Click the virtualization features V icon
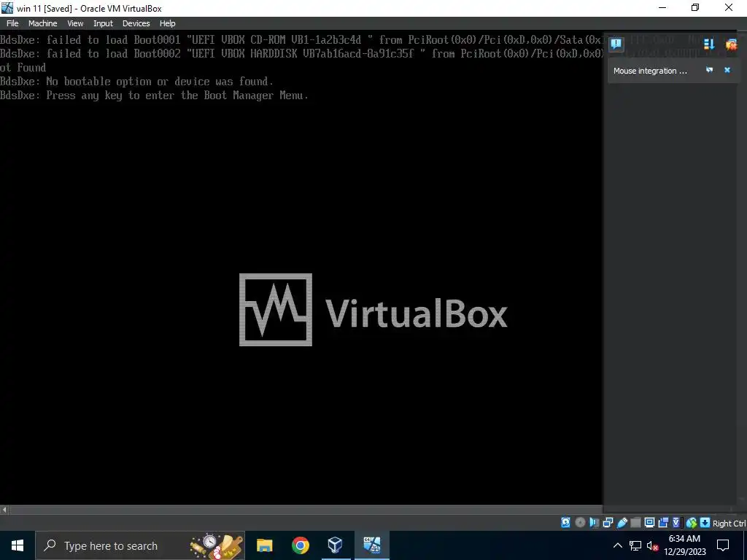Image resolution: width=747 pixels, height=560 pixels. click(x=676, y=522)
